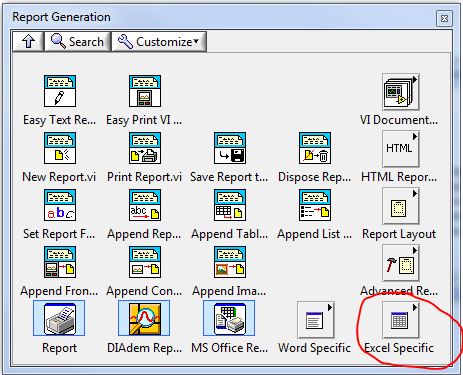Pick the Append Report Text icon
Viewport: 463px width, 375px height.
pyautogui.click(x=145, y=205)
